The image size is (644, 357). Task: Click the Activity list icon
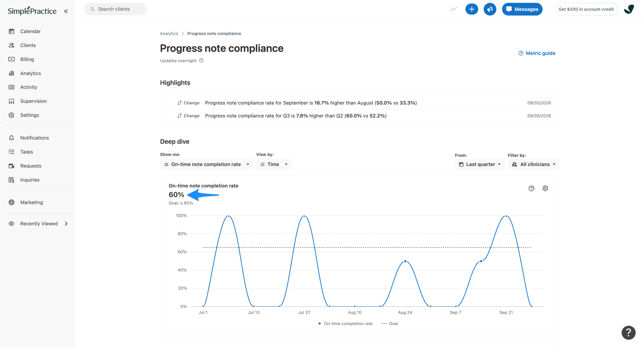coord(11,87)
